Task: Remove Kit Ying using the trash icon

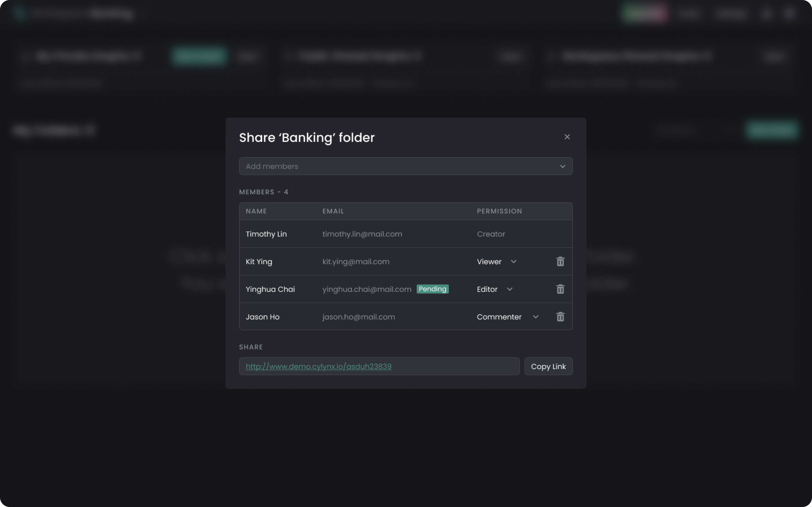Action: (560, 261)
